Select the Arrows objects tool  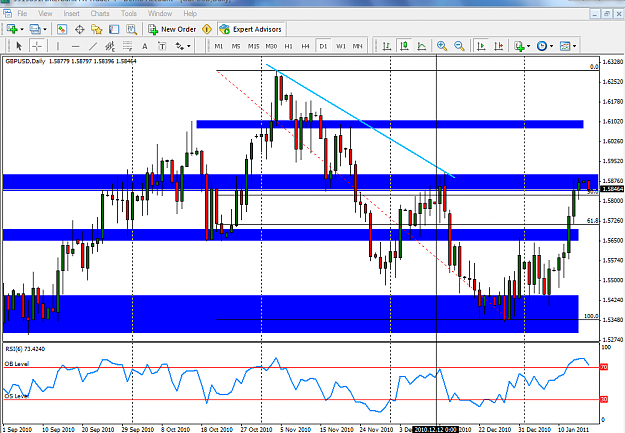pos(180,46)
